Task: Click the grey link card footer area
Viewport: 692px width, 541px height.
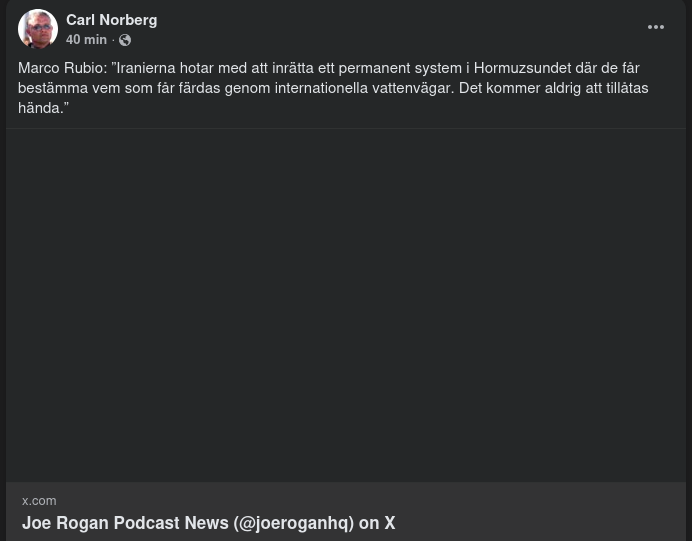Action: coord(346,511)
